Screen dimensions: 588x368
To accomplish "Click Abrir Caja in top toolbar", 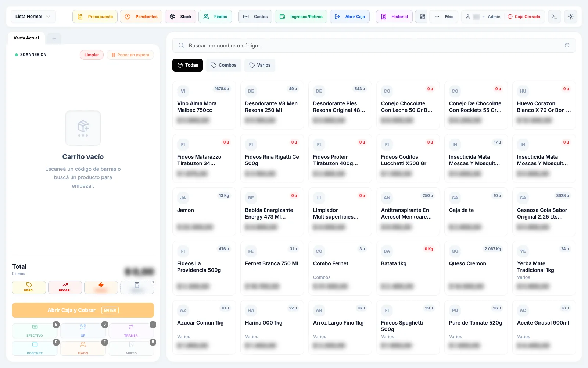I will pyautogui.click(x=349, y=17).
